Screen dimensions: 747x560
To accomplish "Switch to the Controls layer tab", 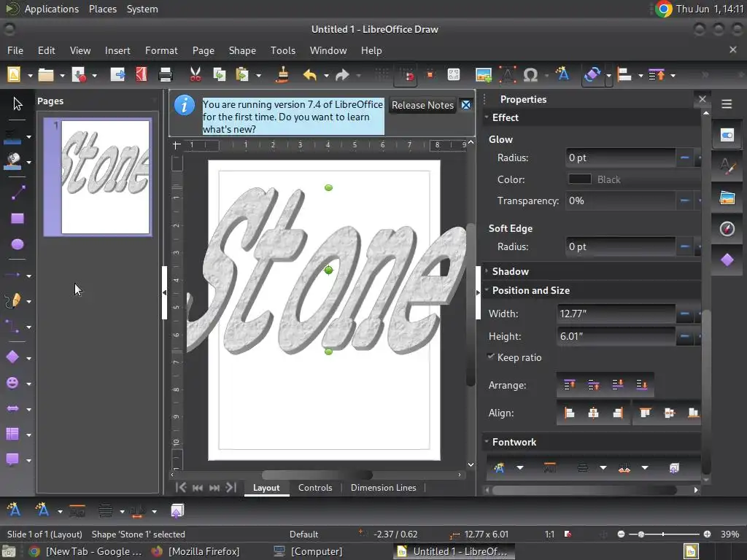I will (315, 488).
